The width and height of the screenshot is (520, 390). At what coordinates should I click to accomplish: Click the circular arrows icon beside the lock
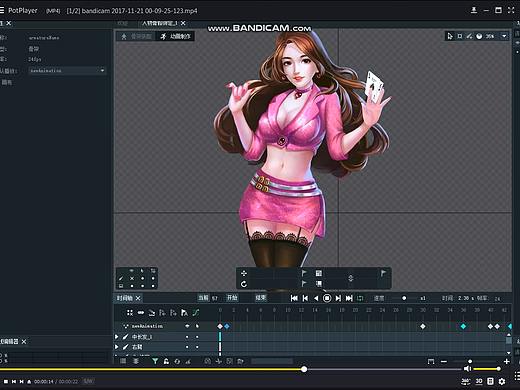177,361
